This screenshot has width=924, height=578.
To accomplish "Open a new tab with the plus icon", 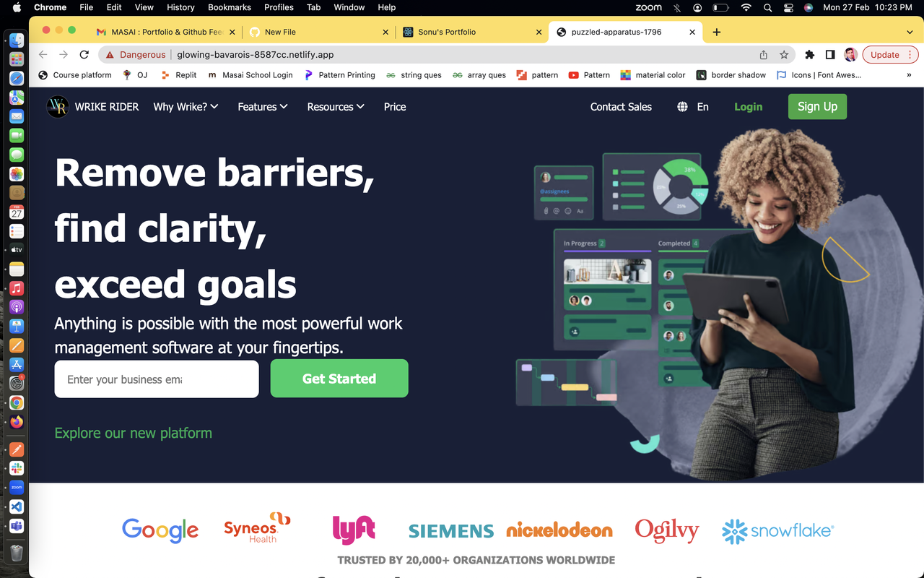I will 716,32.
